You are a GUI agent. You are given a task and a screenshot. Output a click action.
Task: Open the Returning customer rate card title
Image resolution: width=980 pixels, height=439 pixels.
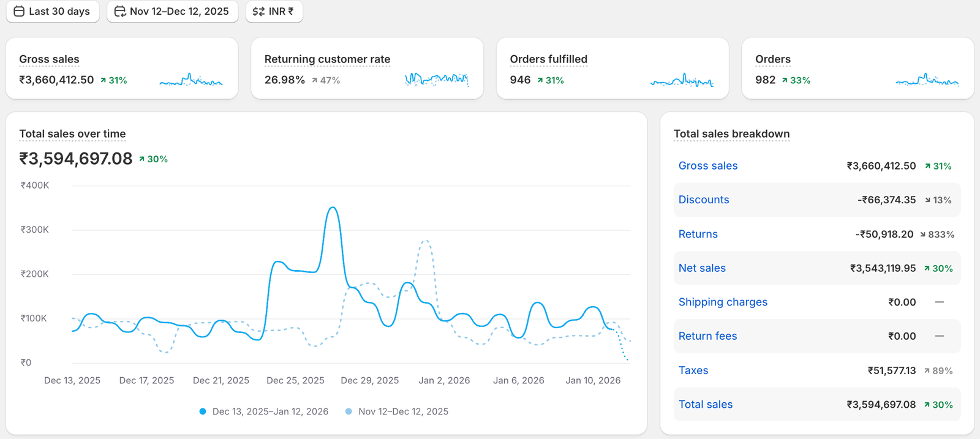(327, 59)
